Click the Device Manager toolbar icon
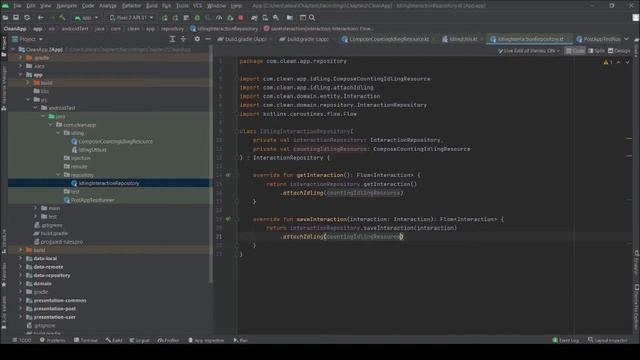 265,18
